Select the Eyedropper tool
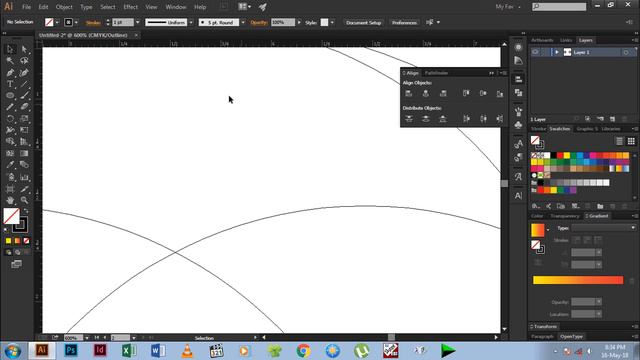This screenshot has width=640, height=360. [10, 165]
